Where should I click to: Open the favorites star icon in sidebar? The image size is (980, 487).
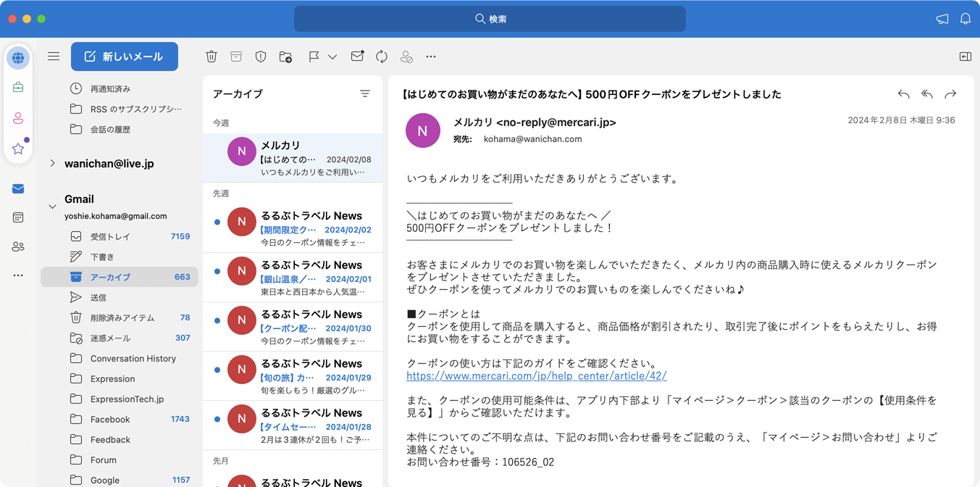18,149
